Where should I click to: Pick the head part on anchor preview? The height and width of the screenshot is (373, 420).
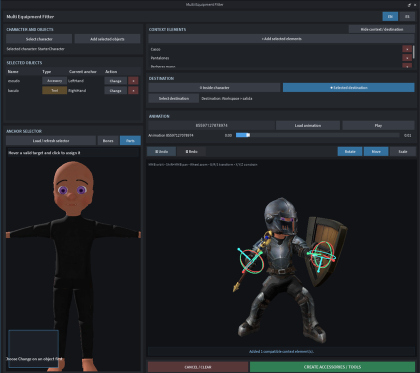(73, 188)
